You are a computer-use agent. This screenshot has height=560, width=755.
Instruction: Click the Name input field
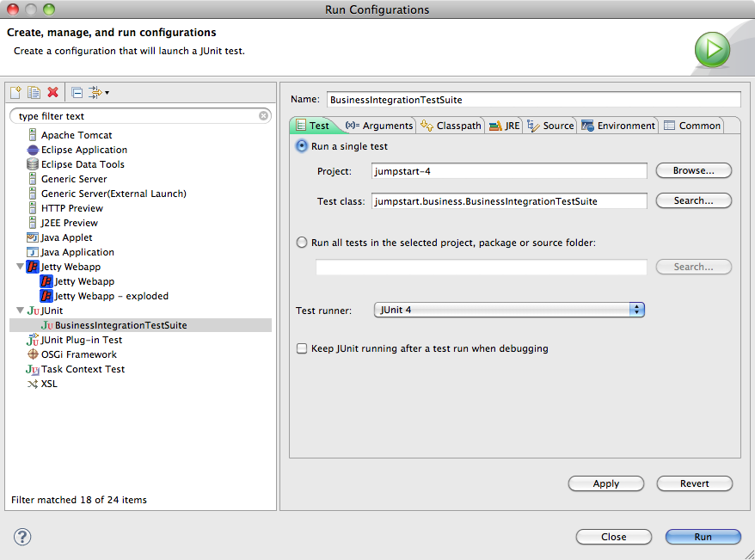[533, 100]
